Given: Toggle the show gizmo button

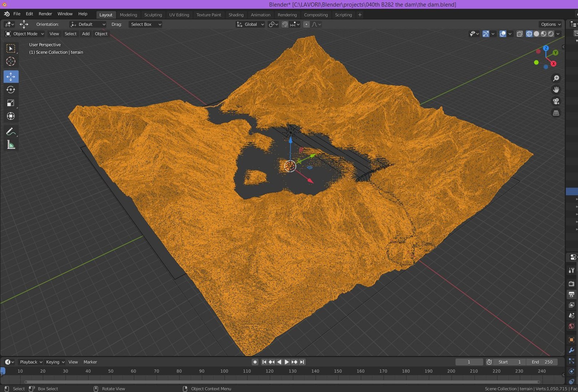Looking at the screenshot, I should [x=486, y=34].
